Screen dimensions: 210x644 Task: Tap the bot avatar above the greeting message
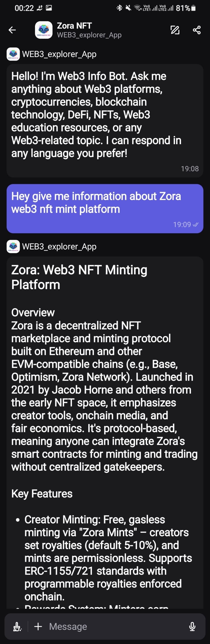[13, 54]
